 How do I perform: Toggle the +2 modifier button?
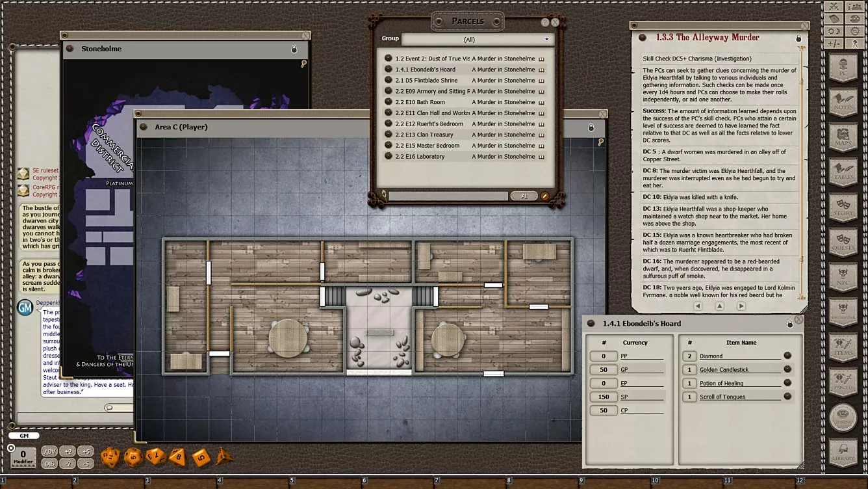coord(68,451)
